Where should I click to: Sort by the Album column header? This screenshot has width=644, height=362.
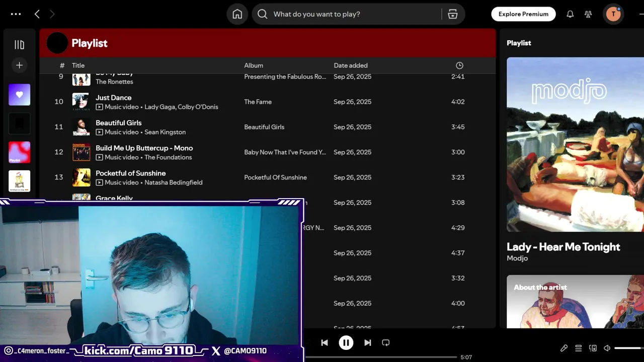[254, 65]
